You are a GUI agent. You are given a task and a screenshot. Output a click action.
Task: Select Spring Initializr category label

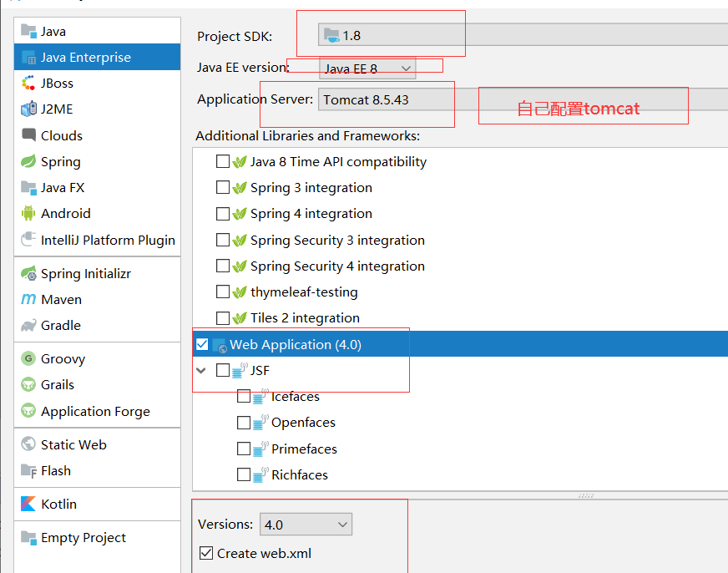click(x=86, y=273)
